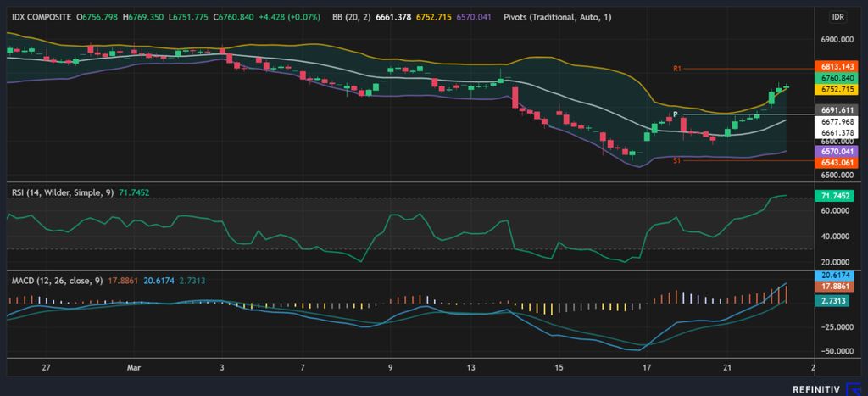Click the blue 20.6174 MACD value tag
868x396 pixels.
837,276
